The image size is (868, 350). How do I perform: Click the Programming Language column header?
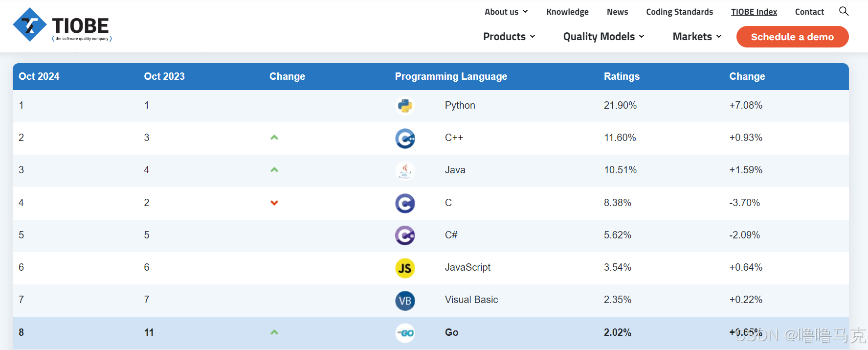(x=451, y=76)
